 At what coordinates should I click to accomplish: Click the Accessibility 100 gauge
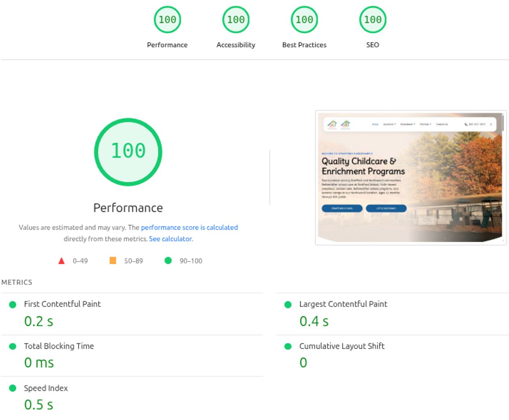point(236,19)
